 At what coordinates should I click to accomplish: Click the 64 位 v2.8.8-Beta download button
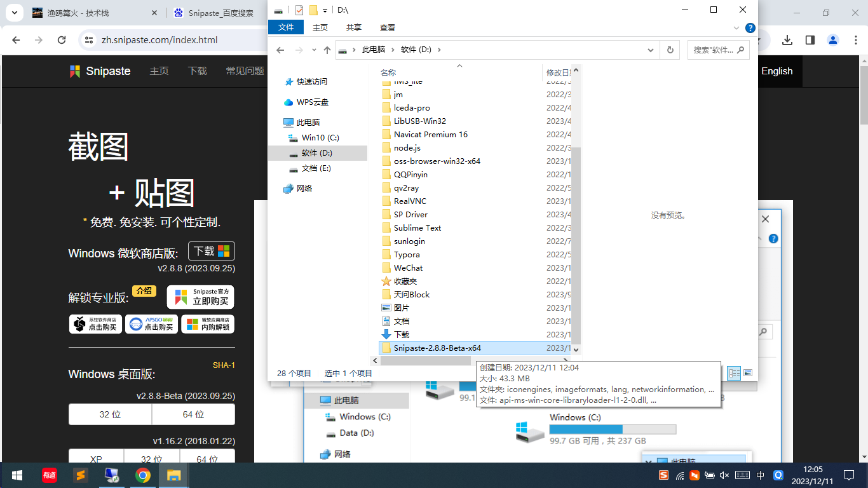[x=193, y=414]
